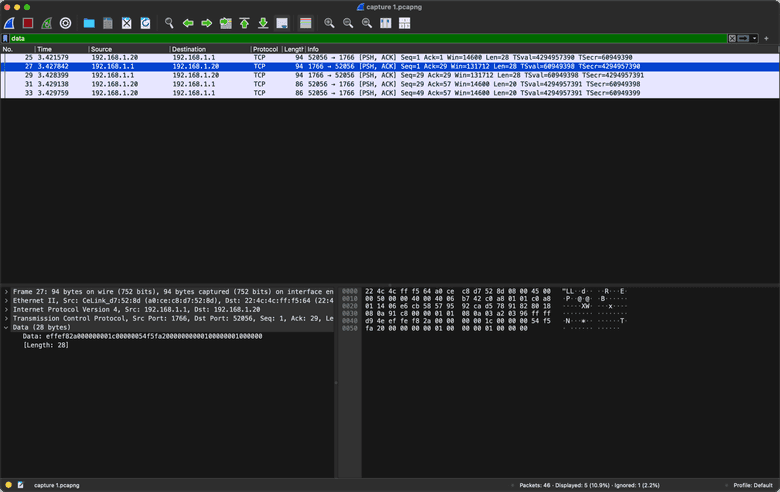Select the Data: effef82a... field
The height and width of the screenshot is (492, 780).
tap(142, 336)
